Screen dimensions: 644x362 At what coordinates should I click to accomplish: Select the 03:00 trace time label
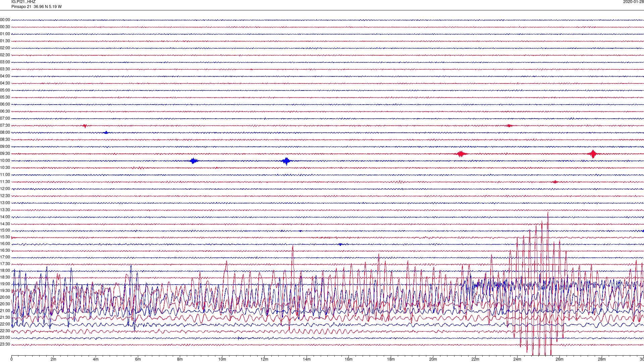(x=5, y=62)
